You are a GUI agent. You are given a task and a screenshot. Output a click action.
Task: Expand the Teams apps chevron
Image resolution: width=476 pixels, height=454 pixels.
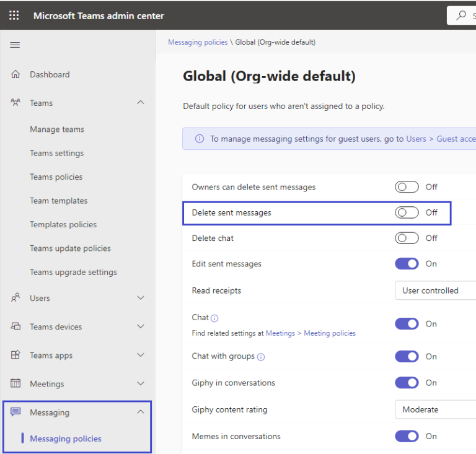click(x=141, y=355)
